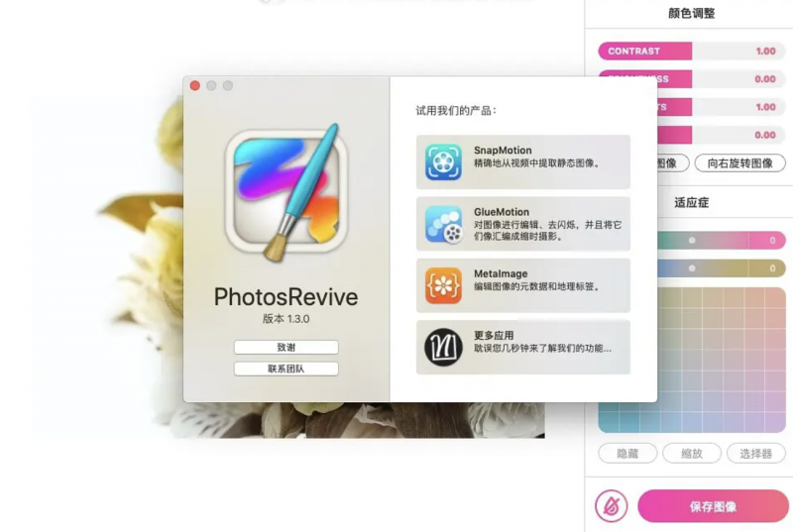Click the 联系团队 contact button

coord(286,369)
